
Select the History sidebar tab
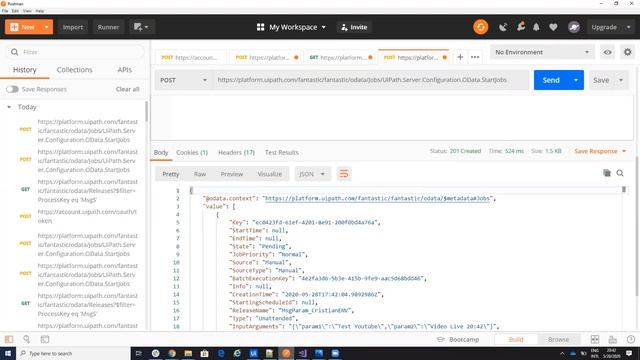(24, 70)
